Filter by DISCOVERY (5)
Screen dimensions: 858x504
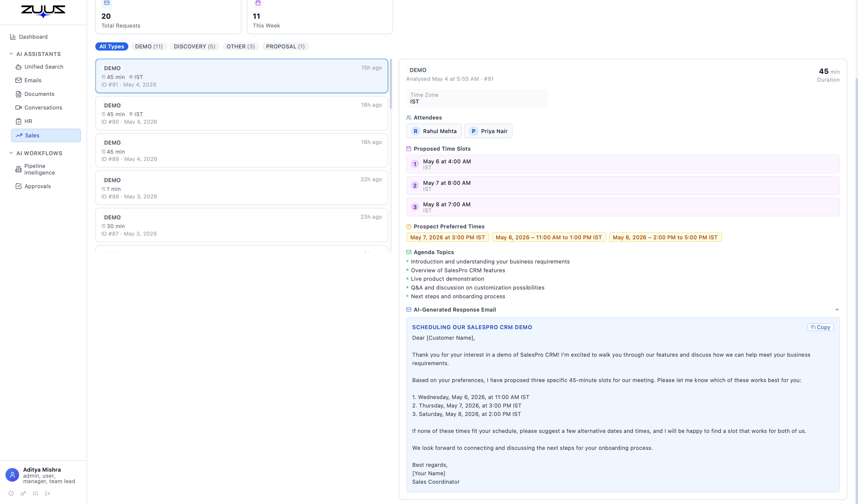tap(195, 46)
